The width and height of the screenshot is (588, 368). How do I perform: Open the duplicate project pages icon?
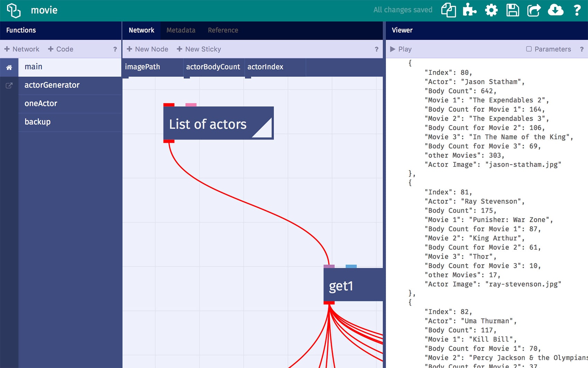point(448,10)
